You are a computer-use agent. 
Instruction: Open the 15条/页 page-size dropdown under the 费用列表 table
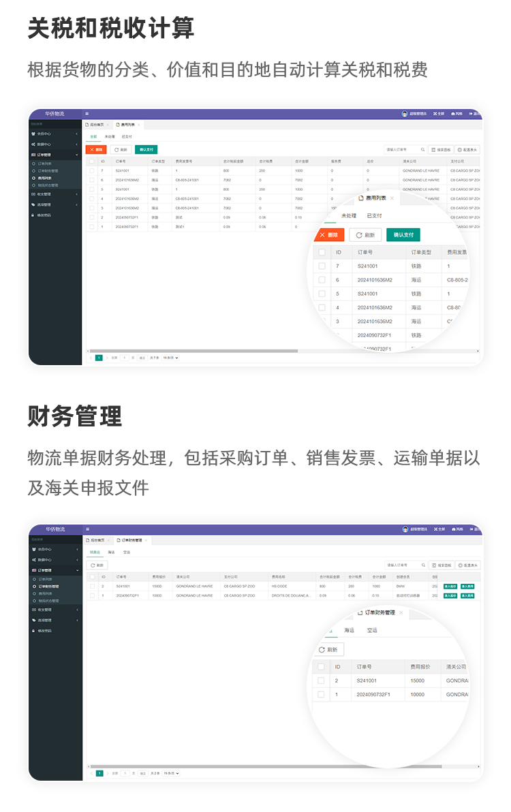[170, 358]
